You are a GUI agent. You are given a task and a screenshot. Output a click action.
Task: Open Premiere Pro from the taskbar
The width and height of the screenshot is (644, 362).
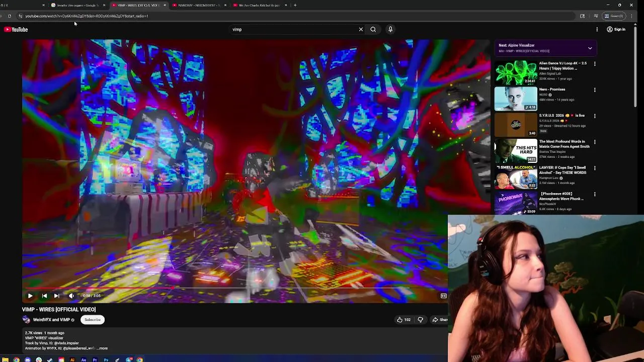coord(95,359)
